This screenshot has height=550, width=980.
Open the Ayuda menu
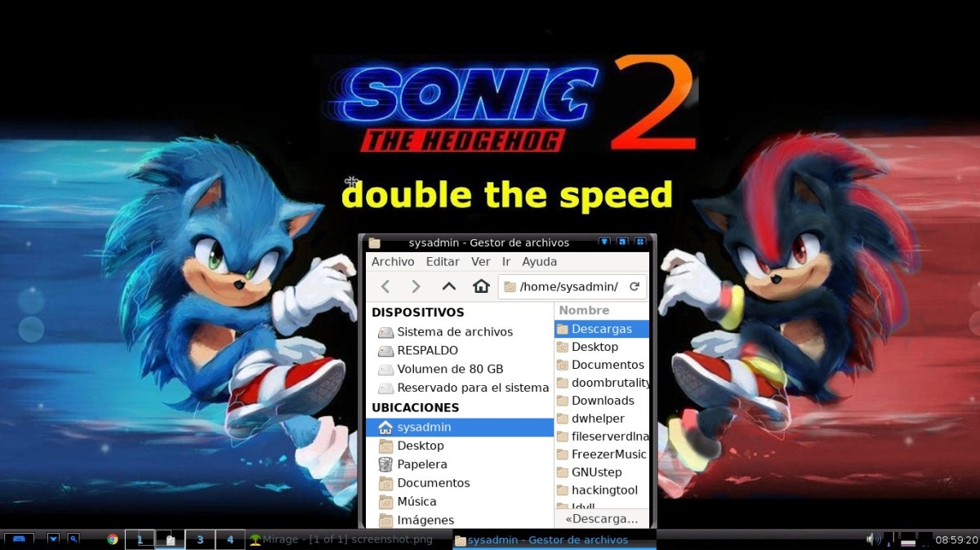[539, 262]
